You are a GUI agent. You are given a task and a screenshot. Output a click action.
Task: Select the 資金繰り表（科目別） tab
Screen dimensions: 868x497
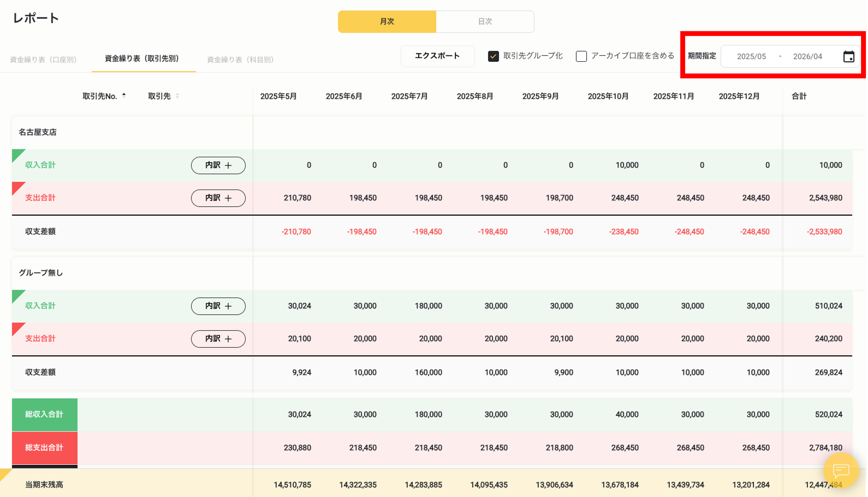coord(240,59)
